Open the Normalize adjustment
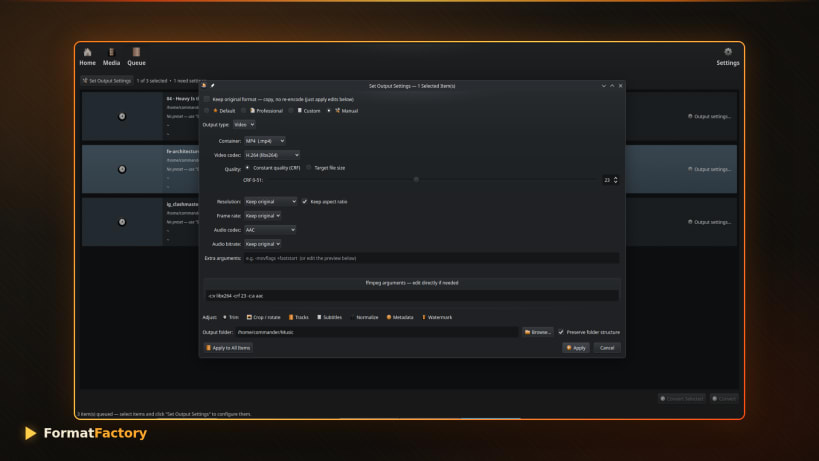 tap(365, 317)
